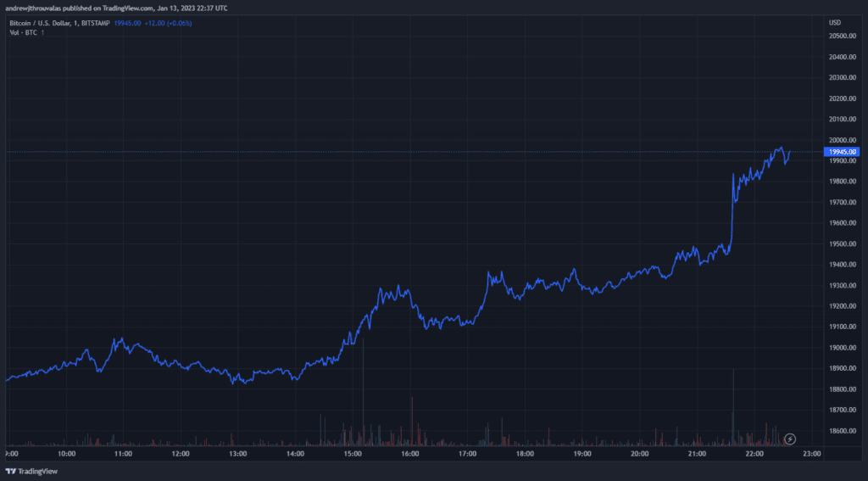868x481 pixels.
Task: Click the 20500.00 price axis label
Action: (x=841, y=36)
